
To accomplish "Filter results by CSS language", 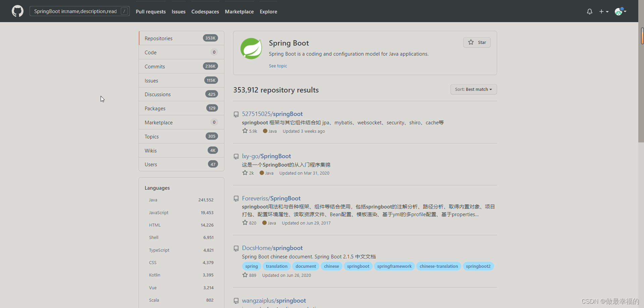I will tap(181, 262).
